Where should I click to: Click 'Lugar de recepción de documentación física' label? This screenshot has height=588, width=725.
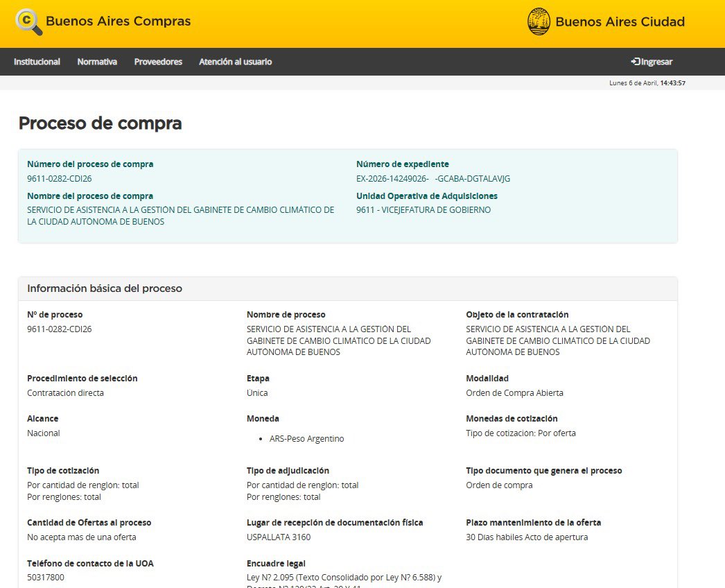[x=335, y=522]
